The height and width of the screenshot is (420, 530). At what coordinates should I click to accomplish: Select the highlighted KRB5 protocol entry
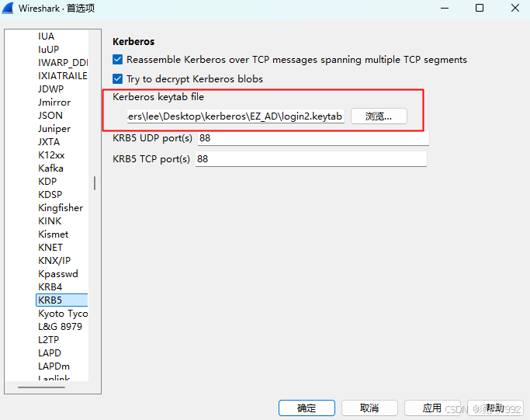pos(61,300)
